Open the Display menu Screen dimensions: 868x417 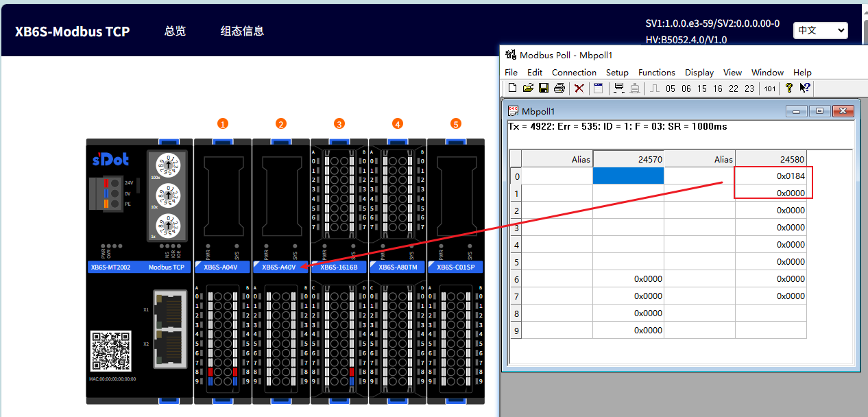pos(699,73)
